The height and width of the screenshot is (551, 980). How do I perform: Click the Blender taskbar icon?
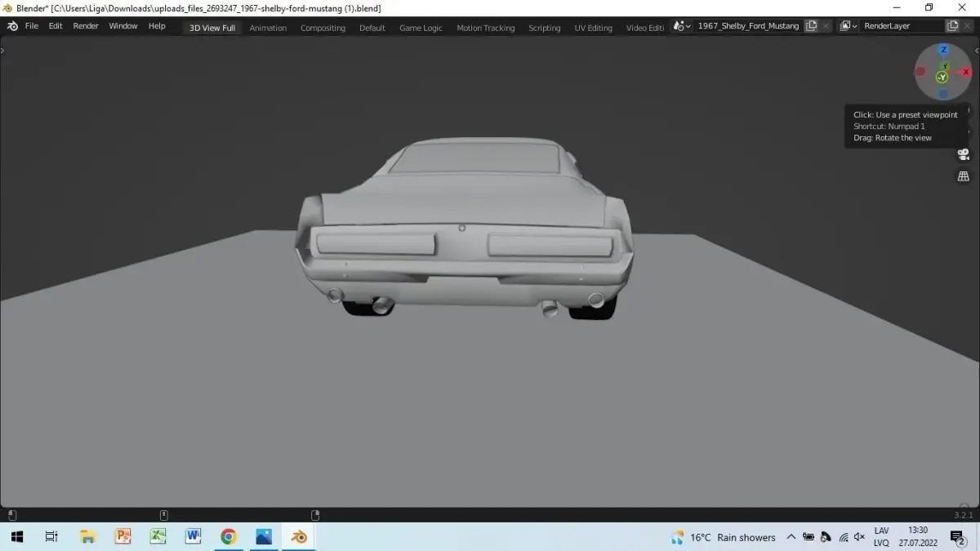tap(299, 537)
